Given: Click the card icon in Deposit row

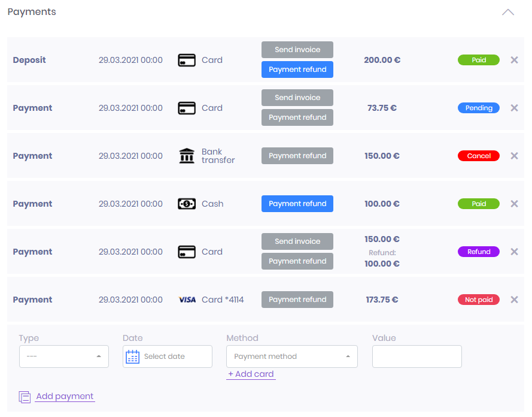Looking at the screenshot, I should 187,60.
